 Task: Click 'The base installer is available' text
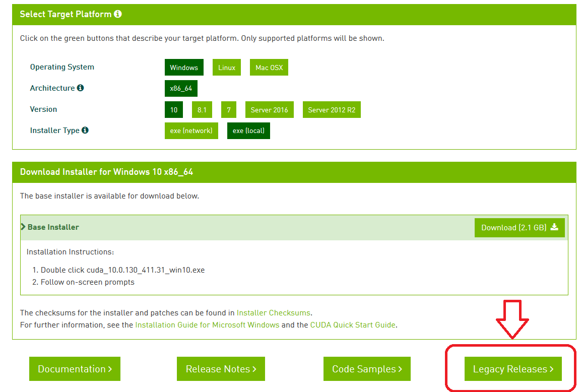109,195
